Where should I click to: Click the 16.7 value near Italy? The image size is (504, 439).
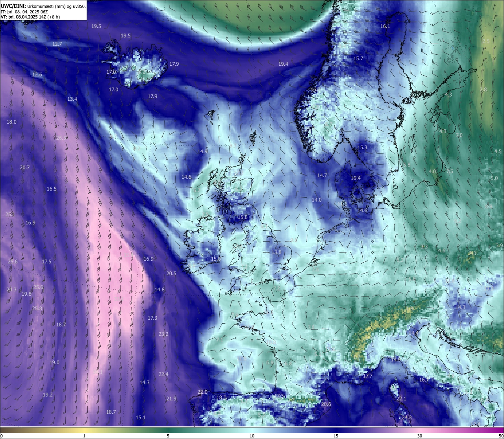click(423, 380)
